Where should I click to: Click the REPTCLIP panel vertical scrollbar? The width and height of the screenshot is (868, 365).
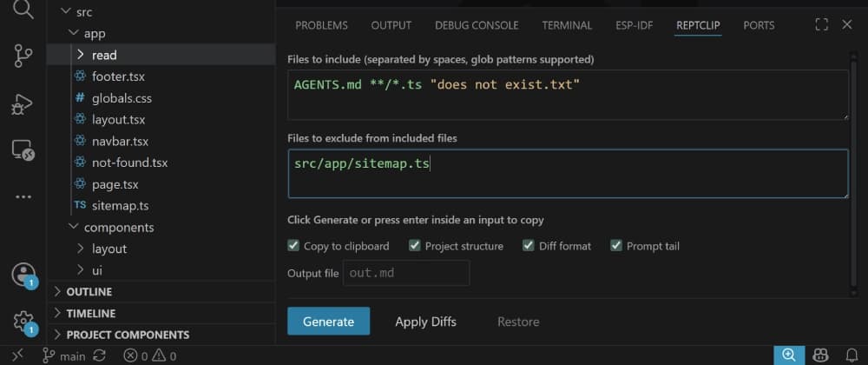coord(854,173)
